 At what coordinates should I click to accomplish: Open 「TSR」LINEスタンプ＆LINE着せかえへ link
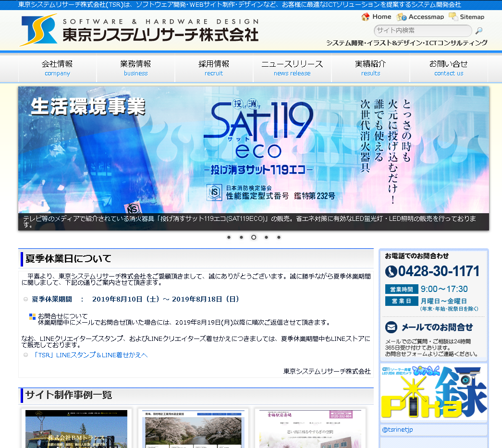tap(90, 355)
